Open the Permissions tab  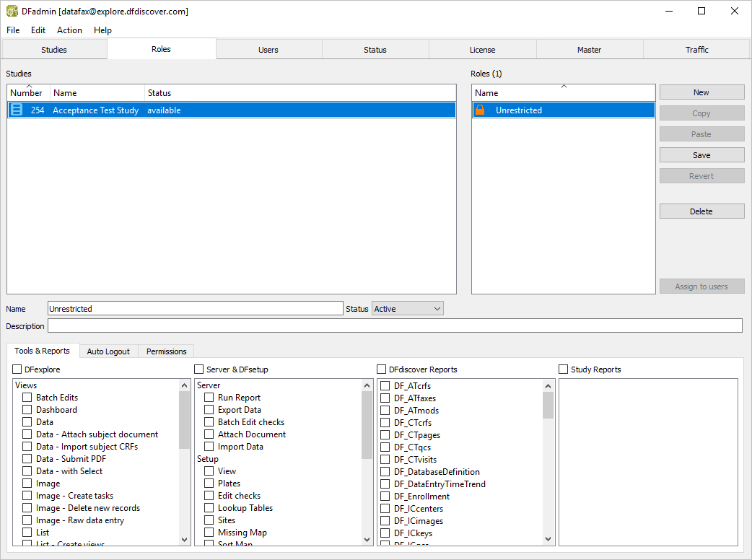[166, 351]
